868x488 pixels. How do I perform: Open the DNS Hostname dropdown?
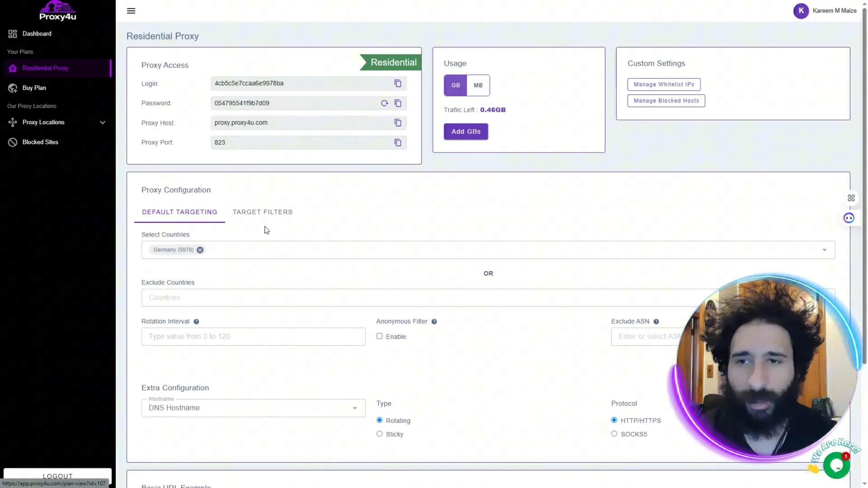253,408
